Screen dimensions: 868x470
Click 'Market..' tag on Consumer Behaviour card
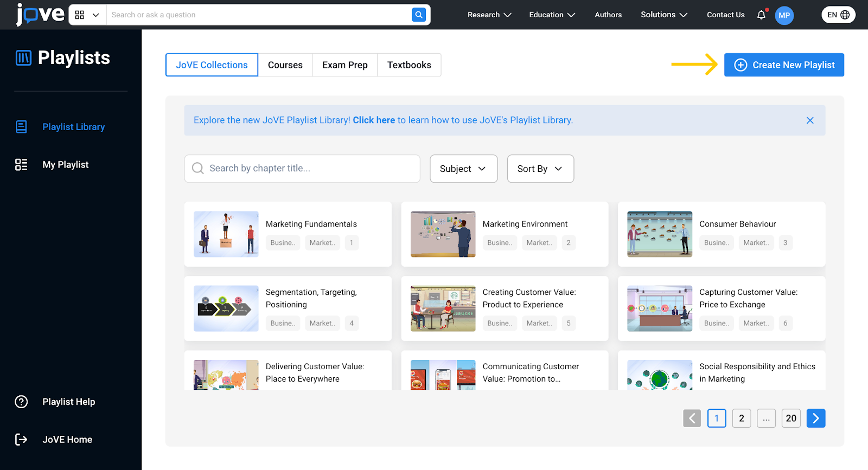point(756,243)
